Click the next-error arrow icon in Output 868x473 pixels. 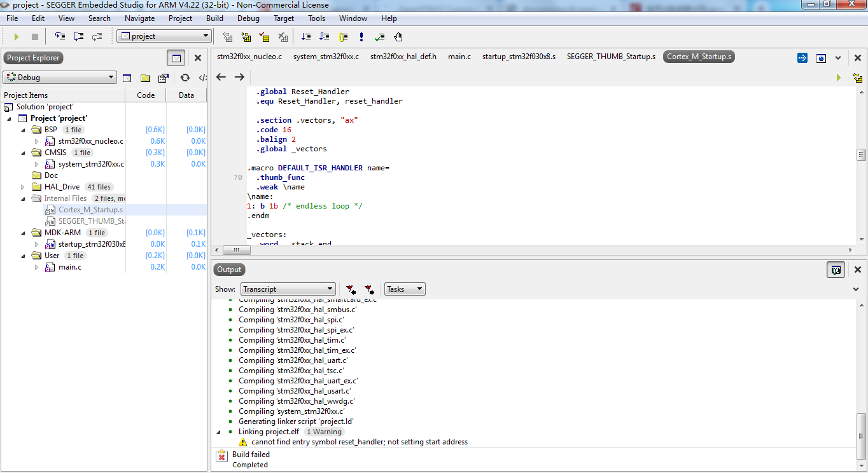click(369, 289)
